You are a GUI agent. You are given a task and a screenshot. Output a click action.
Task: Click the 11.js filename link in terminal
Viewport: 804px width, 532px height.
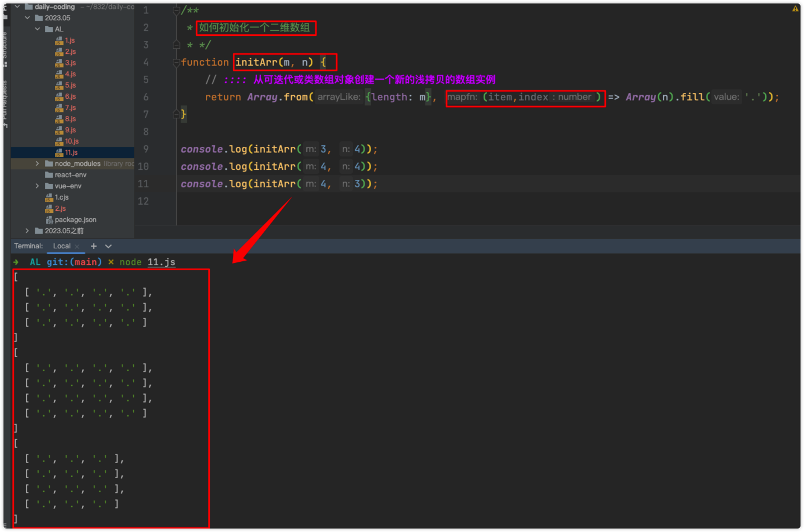pyautogui.click(x=162, y=262)
